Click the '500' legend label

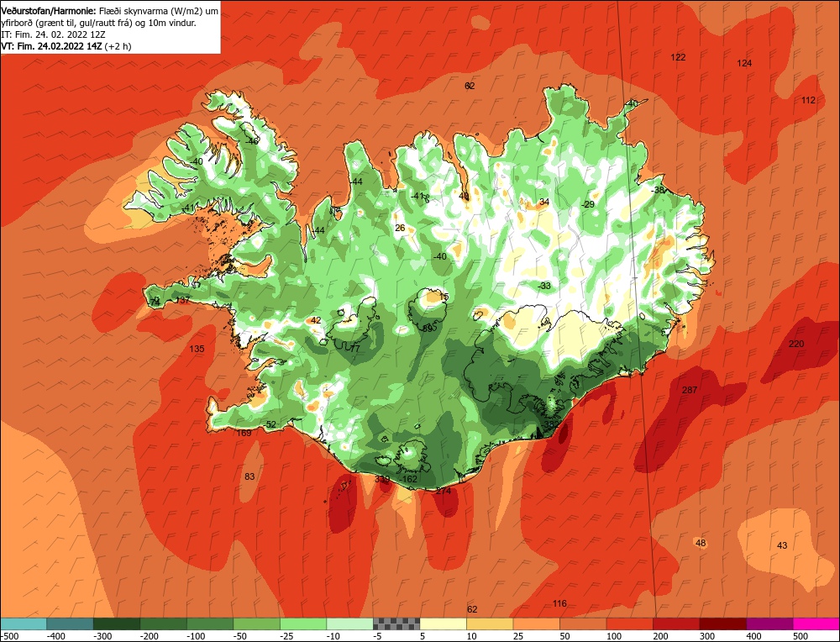point(801,636)
